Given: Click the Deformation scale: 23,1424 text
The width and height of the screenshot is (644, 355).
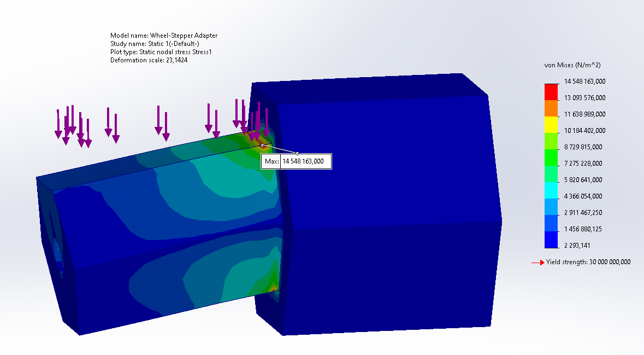Looking at the screenshot, I should point(149,61).
